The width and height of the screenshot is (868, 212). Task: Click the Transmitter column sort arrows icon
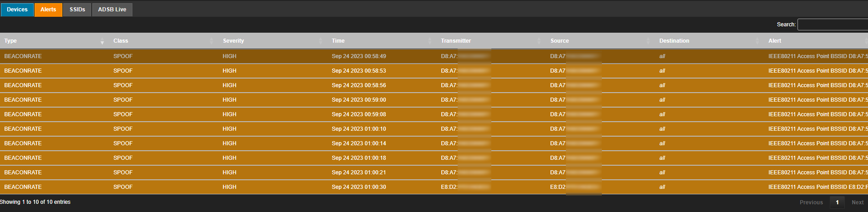pos(539,41)
